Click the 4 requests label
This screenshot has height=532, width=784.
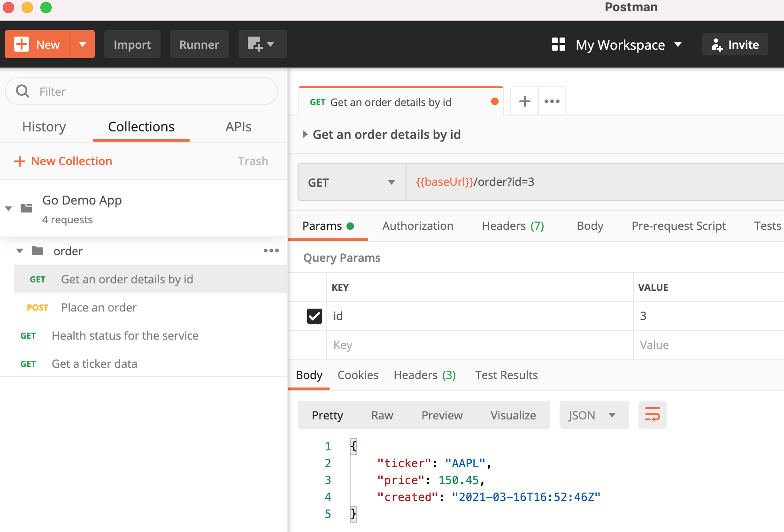pyautogui.click(x=67, y=220)
